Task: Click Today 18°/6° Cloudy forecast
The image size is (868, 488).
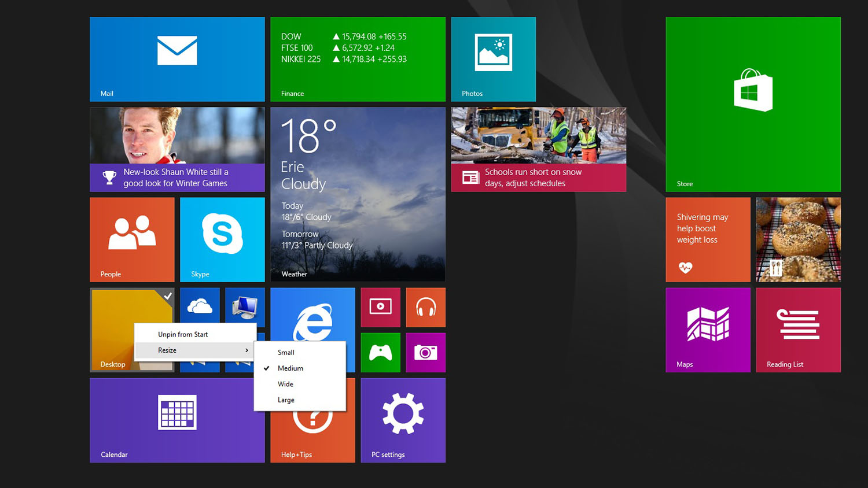Action: (306, 212)
